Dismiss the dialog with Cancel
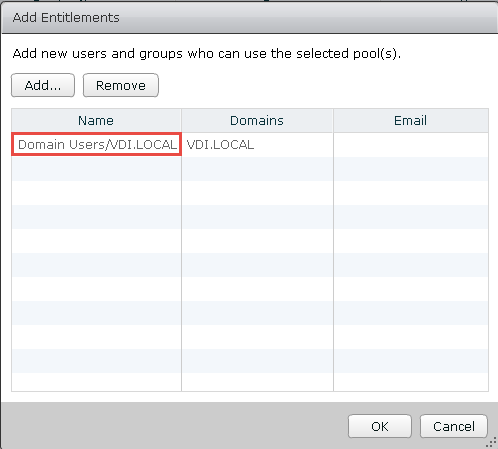Screen dimensions: 498x449 coord(454,426)
